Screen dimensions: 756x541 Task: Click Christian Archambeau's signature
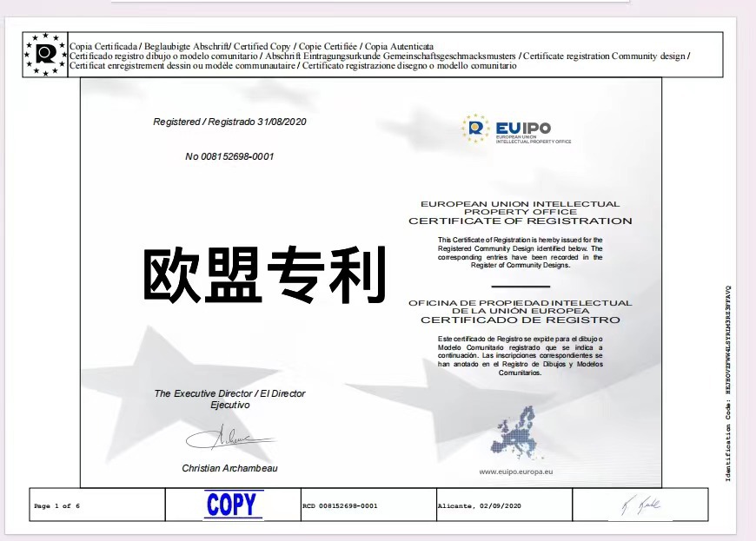click(229, 438)
